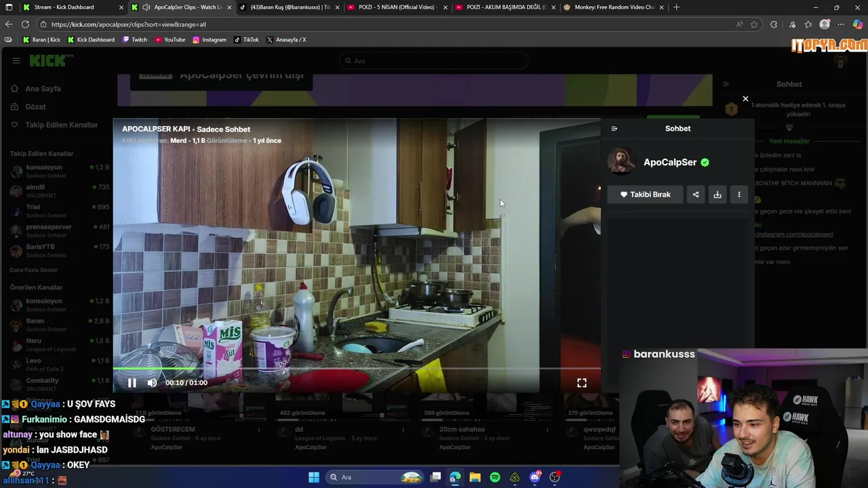Open favorites list icon in toolbar
Image resolution: width=868 pixels, height=488 pixels.
click(x=808, y=24)
